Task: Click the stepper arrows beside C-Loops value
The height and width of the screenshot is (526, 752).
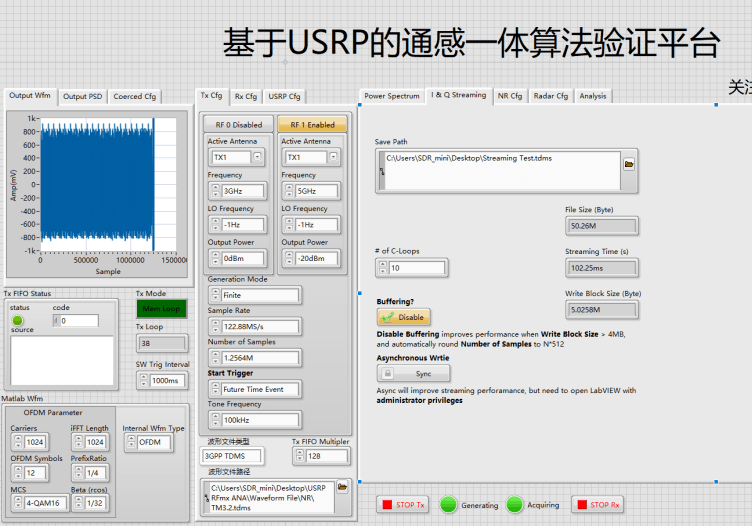Action: tap(383, 268)
